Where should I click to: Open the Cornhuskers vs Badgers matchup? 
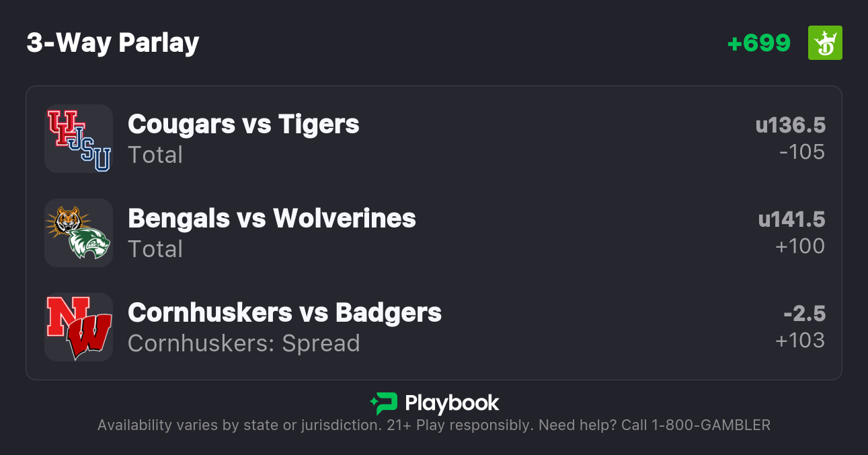284,313
